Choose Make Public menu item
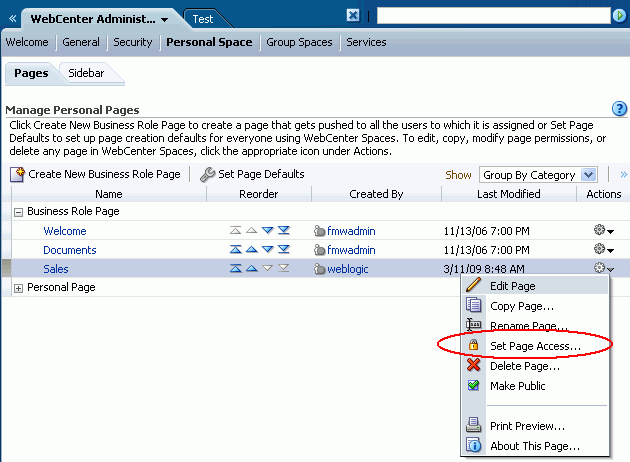 [x=535, y=386]
